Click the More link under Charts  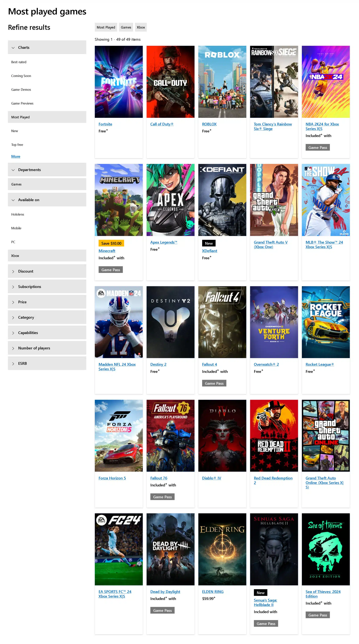tap(16, 156)
